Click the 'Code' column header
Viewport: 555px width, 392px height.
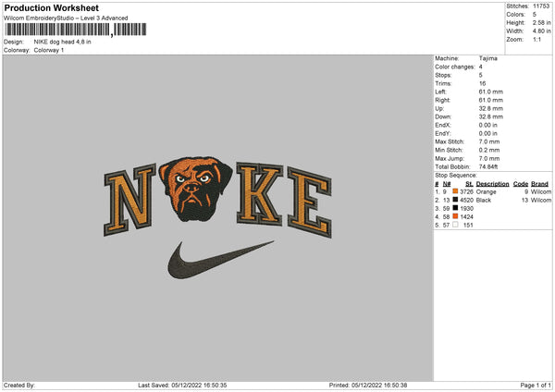click(x=521, y=184)
